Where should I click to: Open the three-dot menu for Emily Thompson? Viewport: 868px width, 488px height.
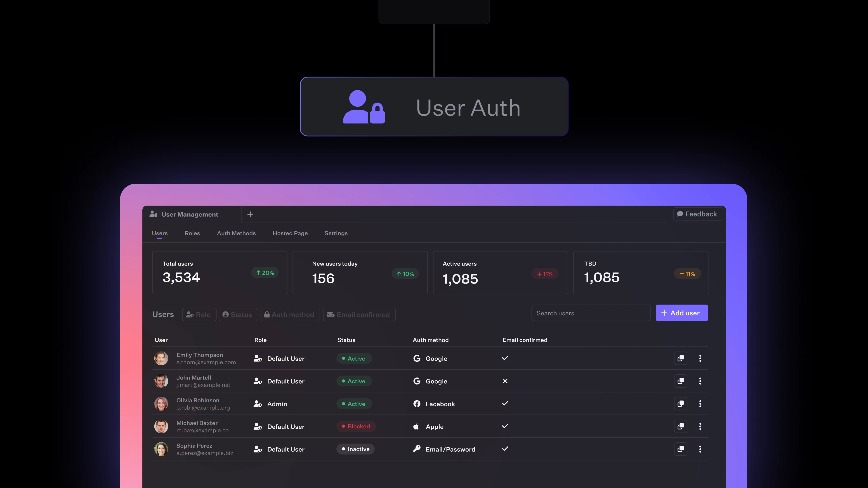click(x=700, y=358)
